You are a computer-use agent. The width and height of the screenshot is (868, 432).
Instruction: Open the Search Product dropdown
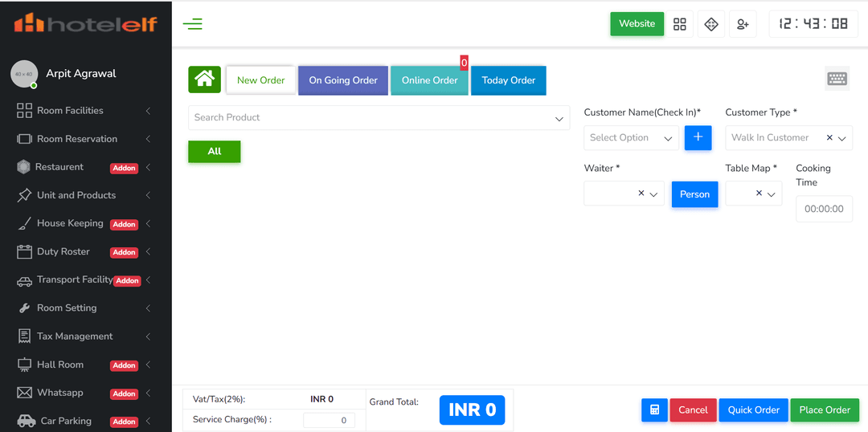(379, 118)
